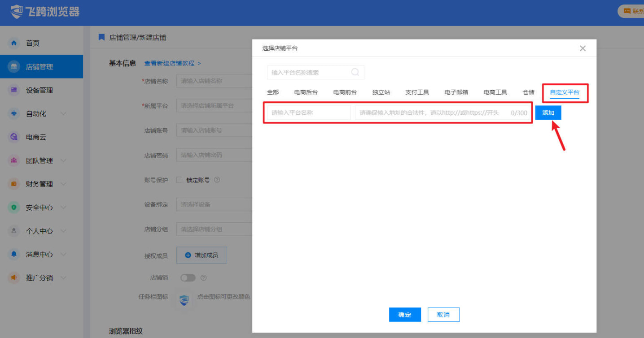Click the 安全中心 shield sidebar icon

point(14,208)
